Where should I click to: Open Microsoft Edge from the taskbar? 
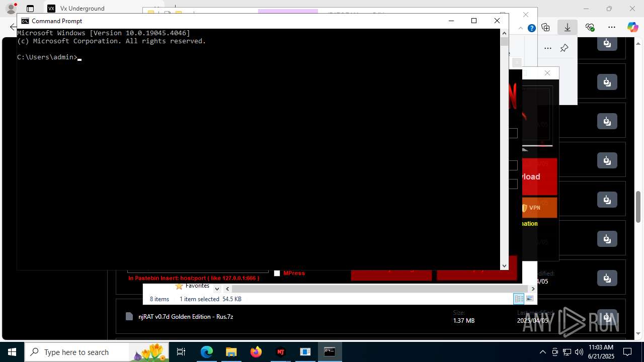tap(207, 352)
